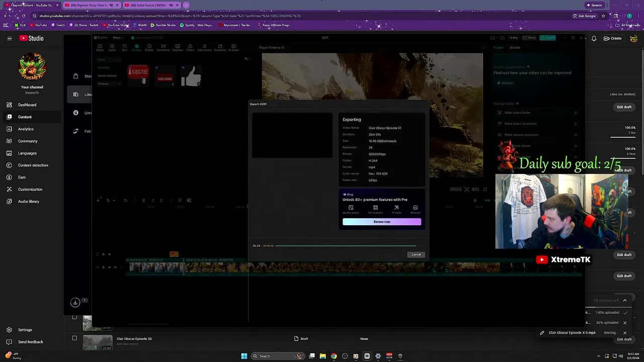The height and width of the screenshot is (362, 644).
Task: Cancel the CapCut export
Action: point(416,254)
